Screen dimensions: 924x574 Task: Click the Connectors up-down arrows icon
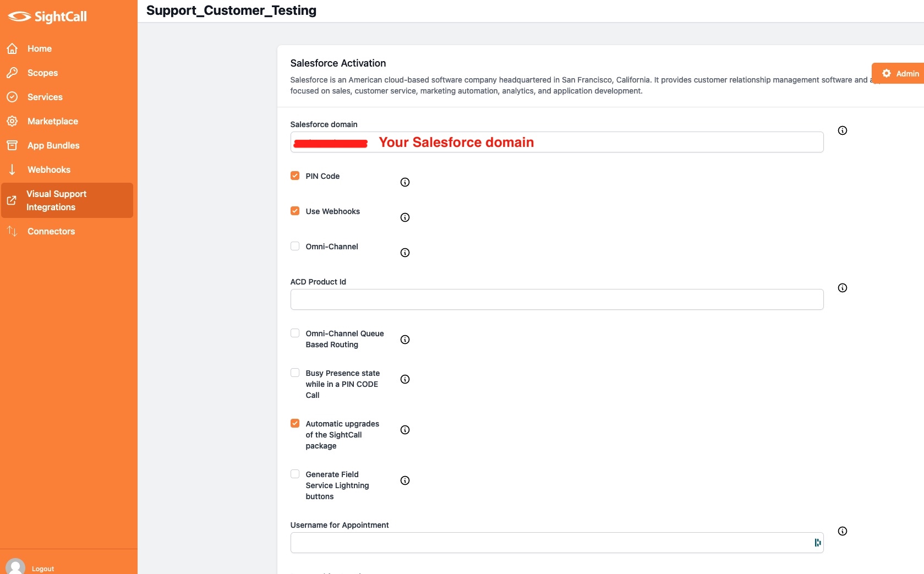12,231
